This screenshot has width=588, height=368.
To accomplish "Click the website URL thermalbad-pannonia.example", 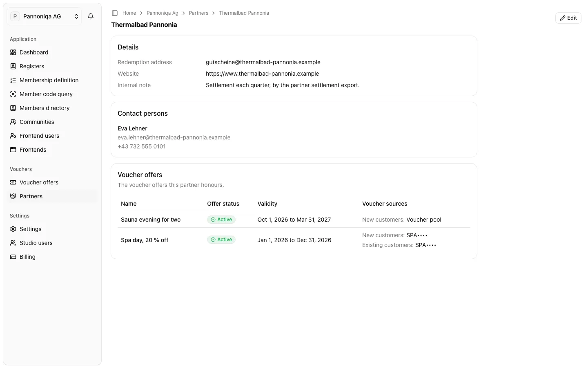I will [262, 74].
